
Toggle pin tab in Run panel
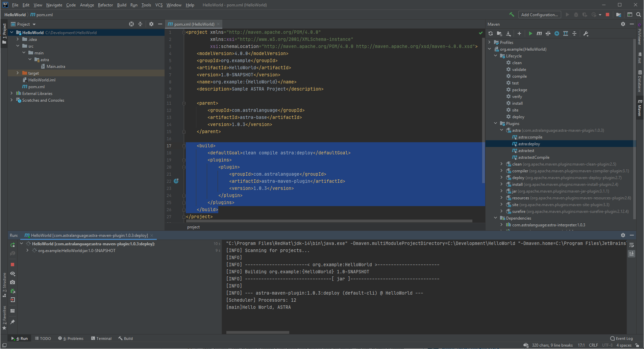tap(13, 322)
